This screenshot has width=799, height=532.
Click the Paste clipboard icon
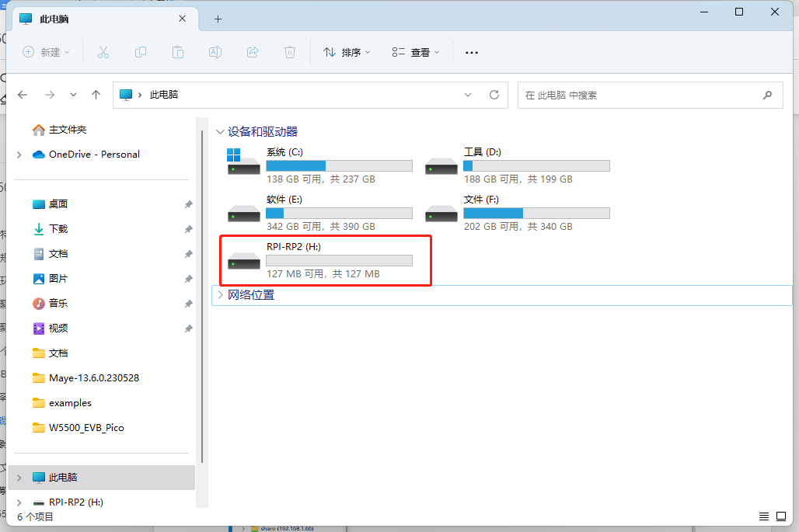tap(178, 52)
